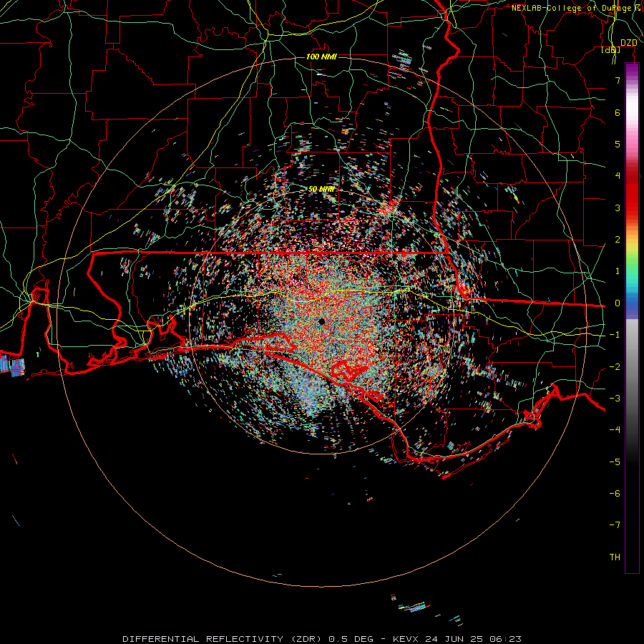Click the '-7' value on the color scale
The height and width of the screenshot is (644, 644).
click(x=615, y=525)
